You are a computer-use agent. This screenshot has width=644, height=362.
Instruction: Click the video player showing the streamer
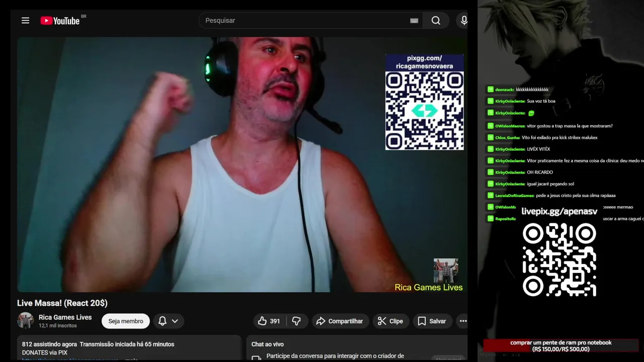tap(242, 164)
